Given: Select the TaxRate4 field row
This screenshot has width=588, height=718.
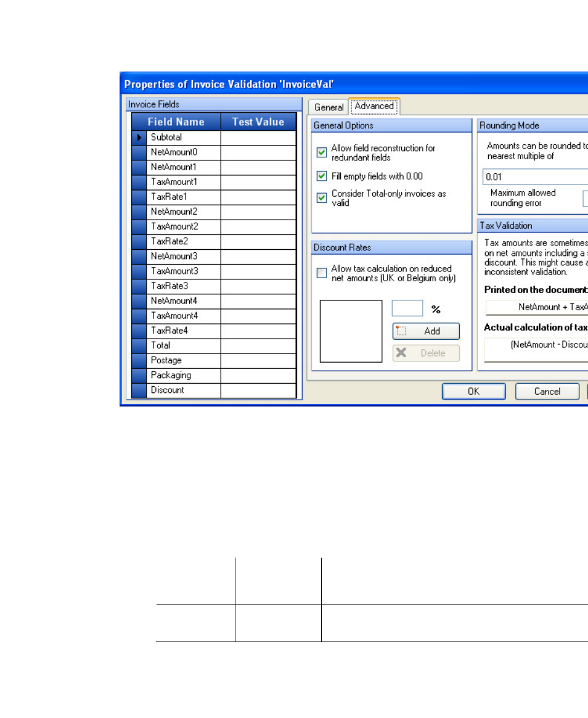Looking at the screenshot, I should tap(184, 331).
